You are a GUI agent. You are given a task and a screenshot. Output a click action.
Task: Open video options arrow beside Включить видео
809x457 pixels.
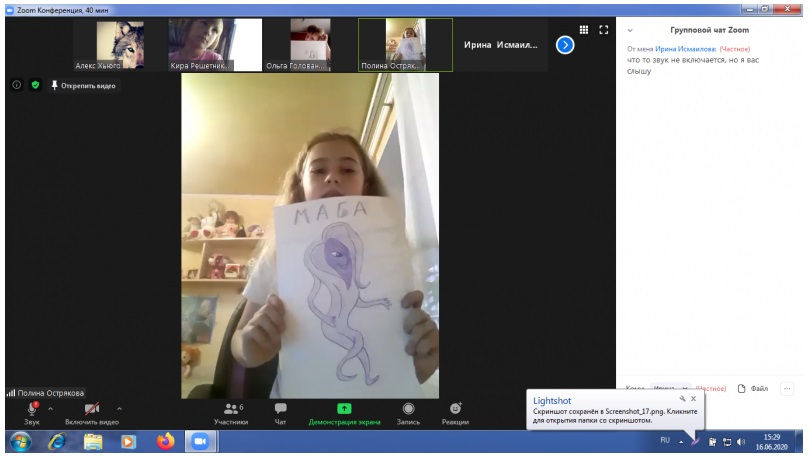tap(119, 409)
